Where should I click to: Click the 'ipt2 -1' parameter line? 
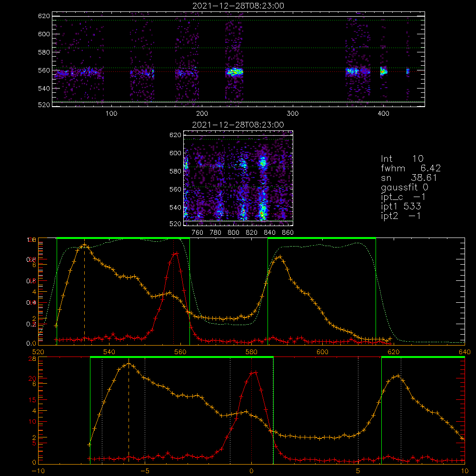pos(401,216)
